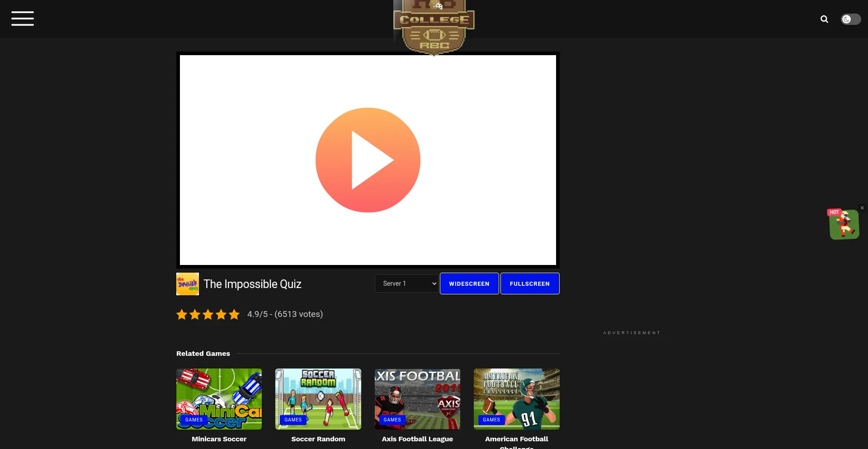Open the search magnifier icon
This screenshot has width=868, height=449.
(824, 19)
